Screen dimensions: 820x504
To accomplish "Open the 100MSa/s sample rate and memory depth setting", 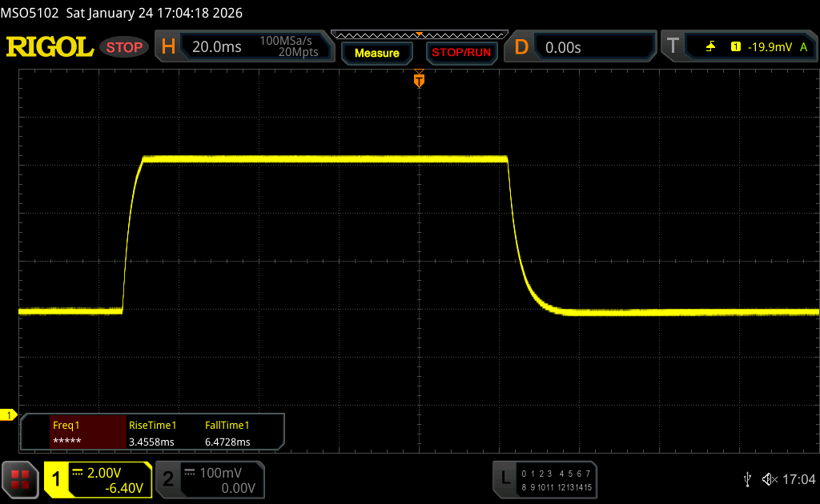I will pos(288,47).
